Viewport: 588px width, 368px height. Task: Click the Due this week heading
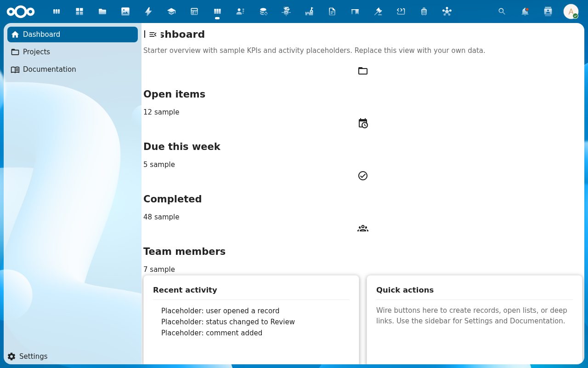(x=182, y=147)
